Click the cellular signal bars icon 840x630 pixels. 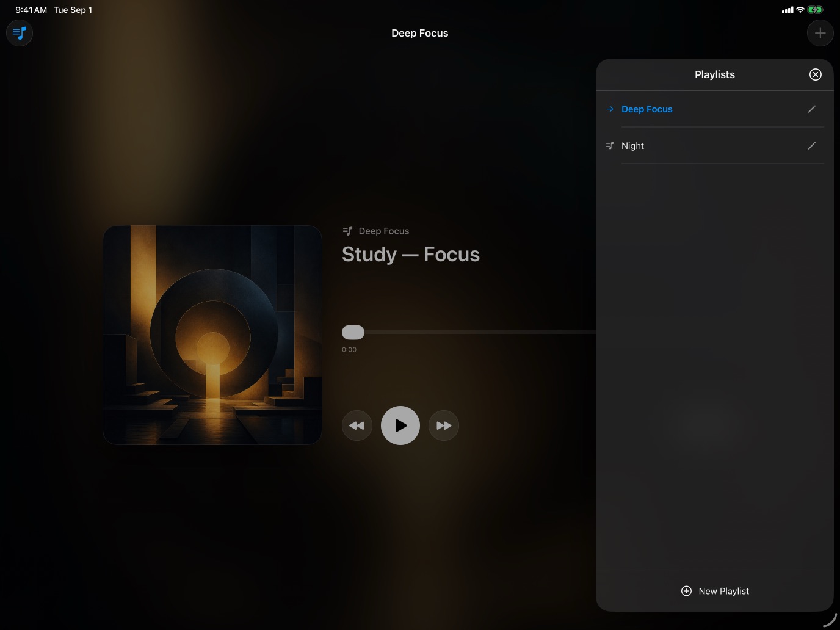[787, 10]
